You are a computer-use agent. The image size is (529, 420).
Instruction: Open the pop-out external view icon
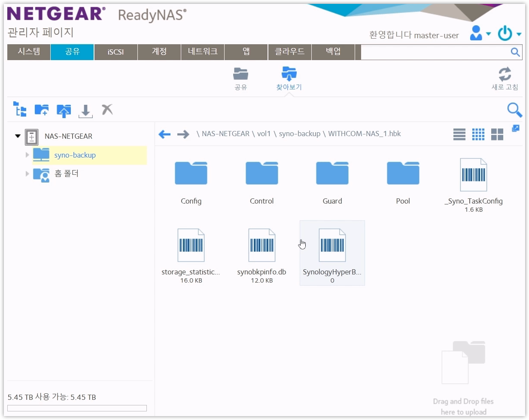point(516,128)
